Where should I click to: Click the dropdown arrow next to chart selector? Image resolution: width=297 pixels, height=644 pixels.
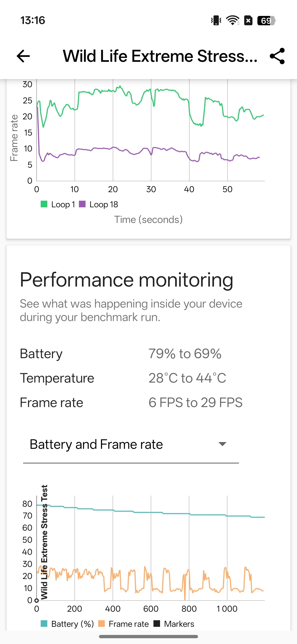(222, 444)
